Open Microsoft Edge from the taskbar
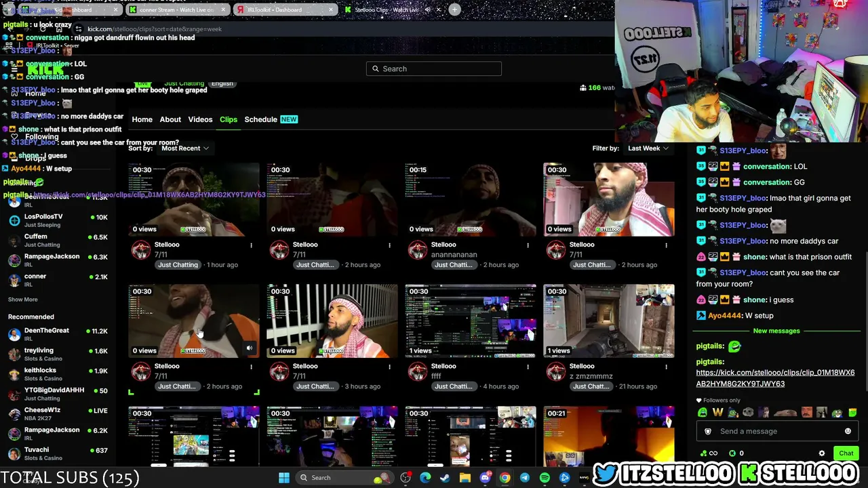The height and width of the screenshot is (488, 868). pyautogui.click(x=425, y=478)
